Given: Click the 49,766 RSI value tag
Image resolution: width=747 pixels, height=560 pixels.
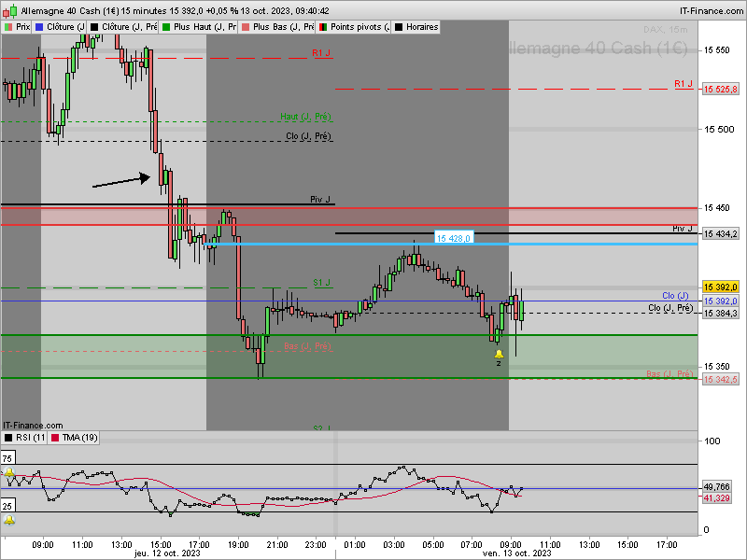Looking at the screenshot, I should click(716, 486).
